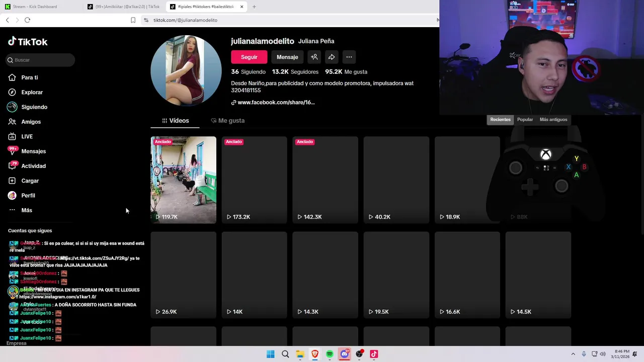Go to Siguiendo in sidebar
644x362 pixels.
pos(28,107)
